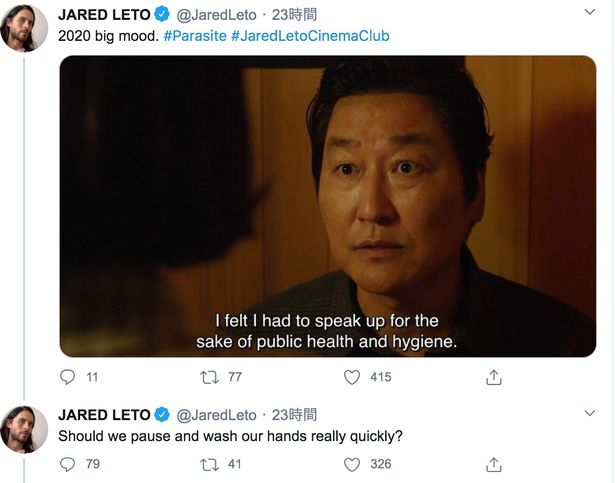Open the Parasite movie still image
Screen dimensions: 615x483
coord(328,206)
